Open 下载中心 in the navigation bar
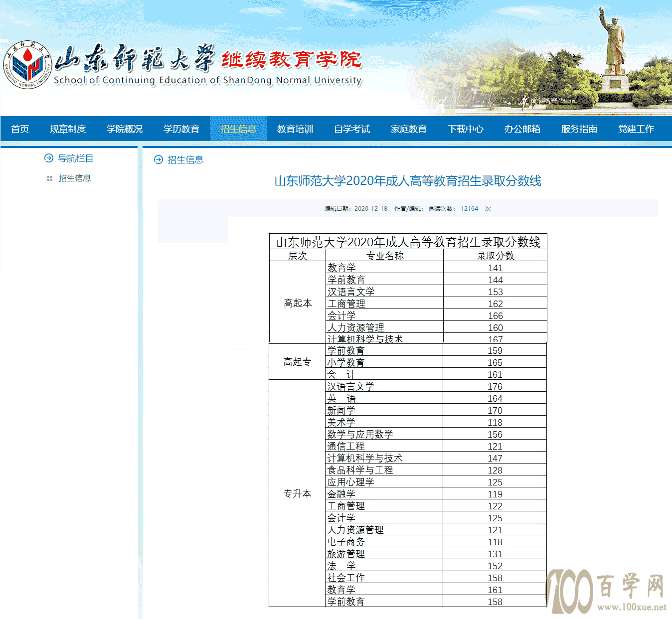This screenshot has height=619, width=672. (466, 129)
